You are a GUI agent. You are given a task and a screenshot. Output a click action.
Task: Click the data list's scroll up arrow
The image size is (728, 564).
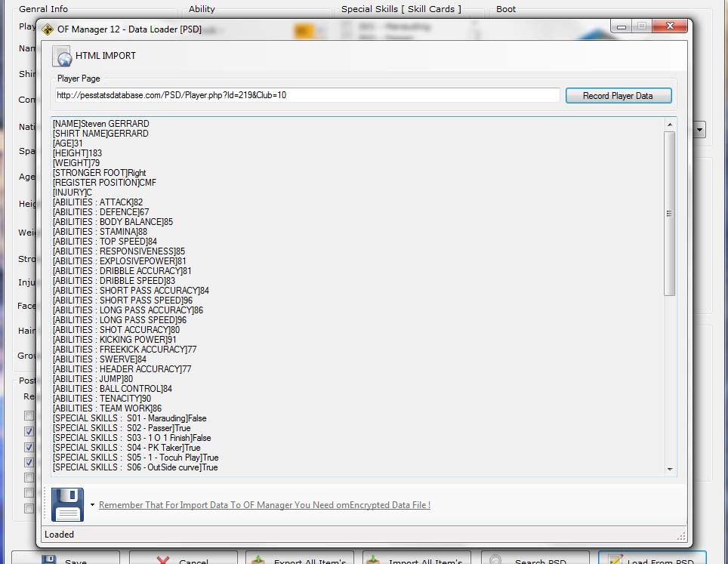tap(669, 124)
